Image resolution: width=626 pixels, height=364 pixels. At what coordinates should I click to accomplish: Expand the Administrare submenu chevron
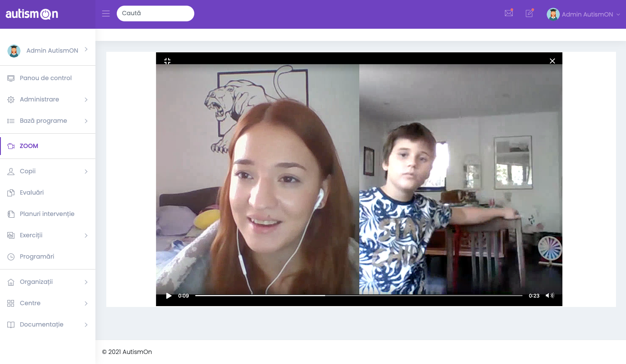pos(86,100)
